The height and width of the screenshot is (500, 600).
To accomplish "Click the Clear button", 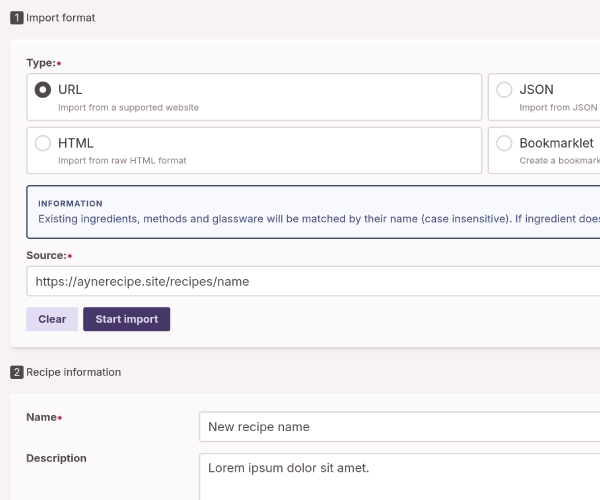I will [52, 319].
